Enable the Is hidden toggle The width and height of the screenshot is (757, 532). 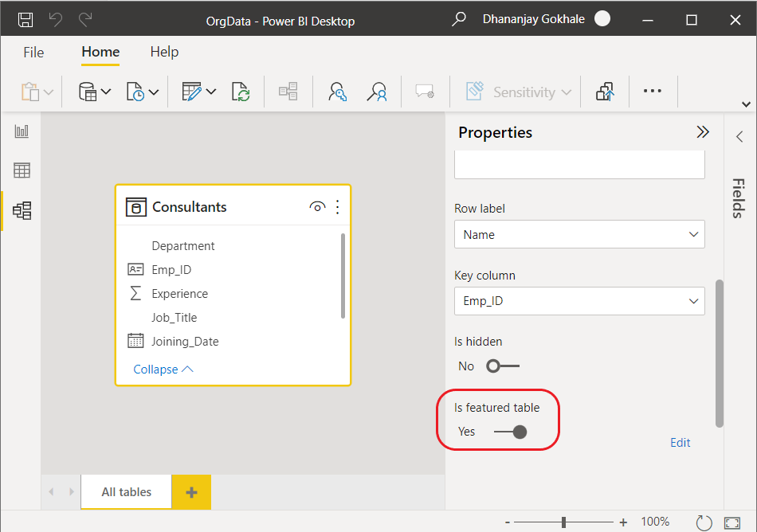click(502, 366)
